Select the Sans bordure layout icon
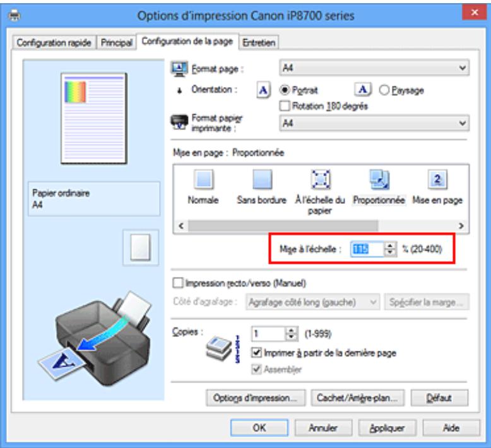This screenshot has height=448, width=491. [262, 179]
